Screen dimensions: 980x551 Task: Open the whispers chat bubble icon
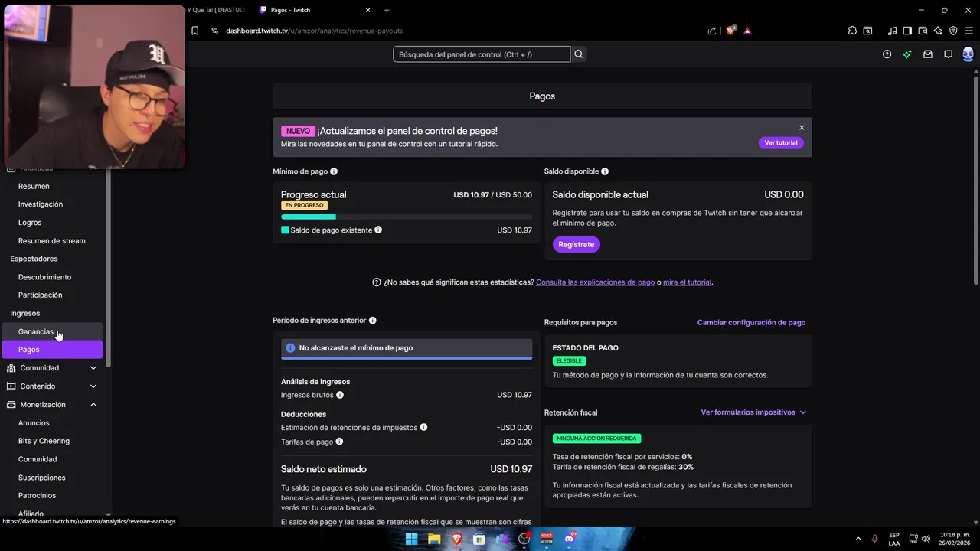tap(948, 54)
